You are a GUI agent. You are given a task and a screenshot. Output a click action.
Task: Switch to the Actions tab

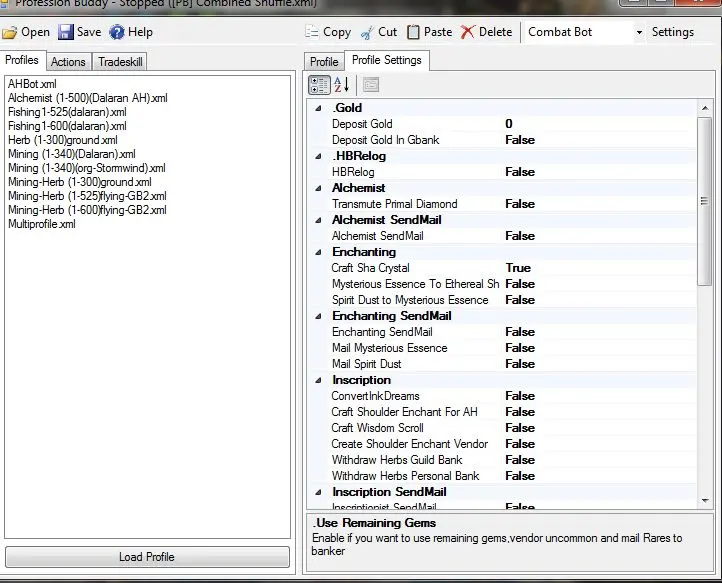click(x=68, y=62)
